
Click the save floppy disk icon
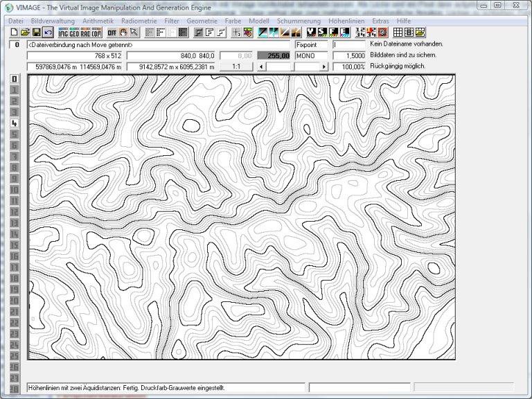pyautogui.click(x=36, y=33)
